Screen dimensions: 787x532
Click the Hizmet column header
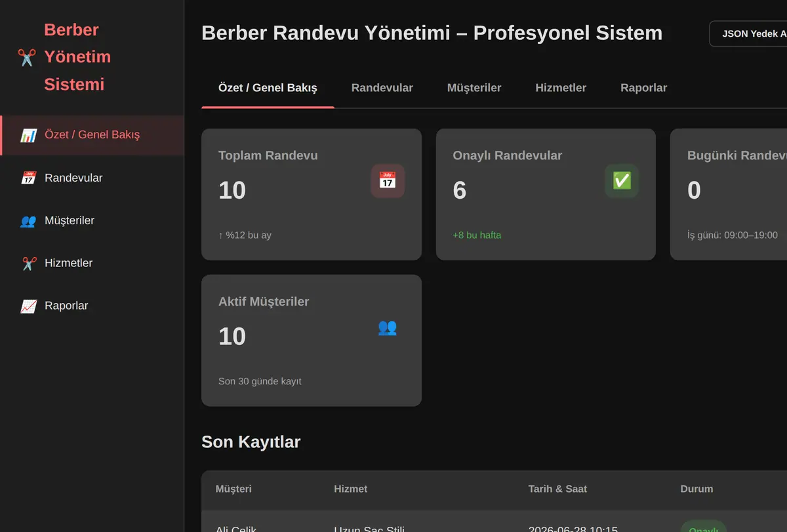(351, 489)
